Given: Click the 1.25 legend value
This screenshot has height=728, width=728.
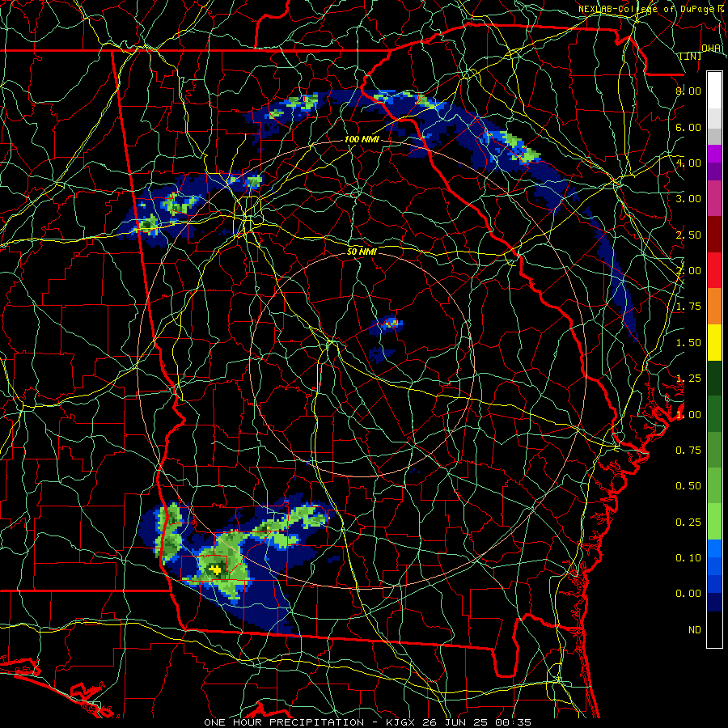Looking at the screenshot, I should [x=688, y=379].
